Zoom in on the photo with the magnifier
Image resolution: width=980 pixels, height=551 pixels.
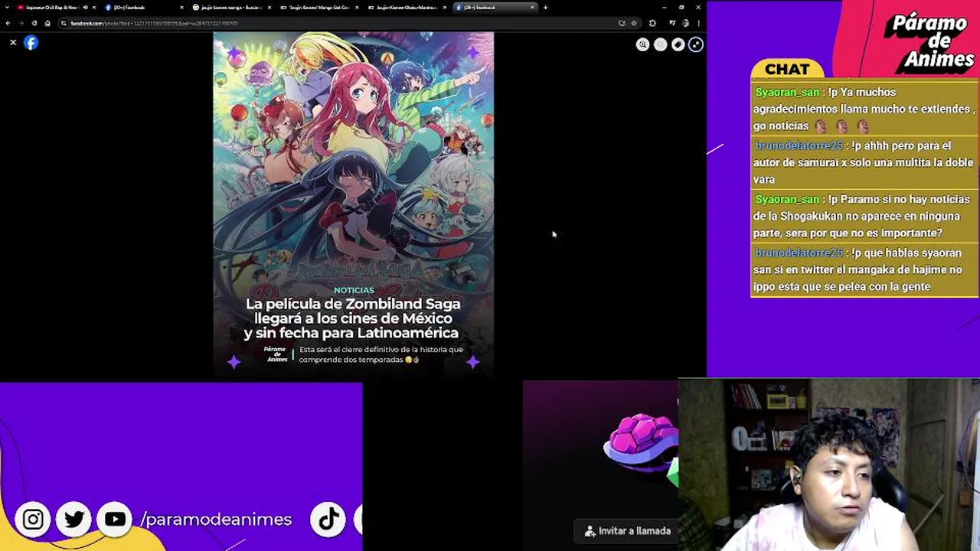pos(643,44)
